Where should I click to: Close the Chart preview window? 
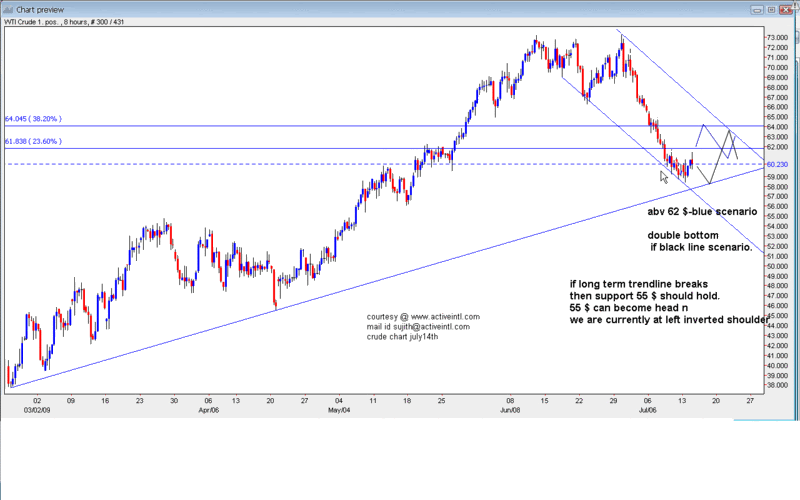click(x=785, y=8)
